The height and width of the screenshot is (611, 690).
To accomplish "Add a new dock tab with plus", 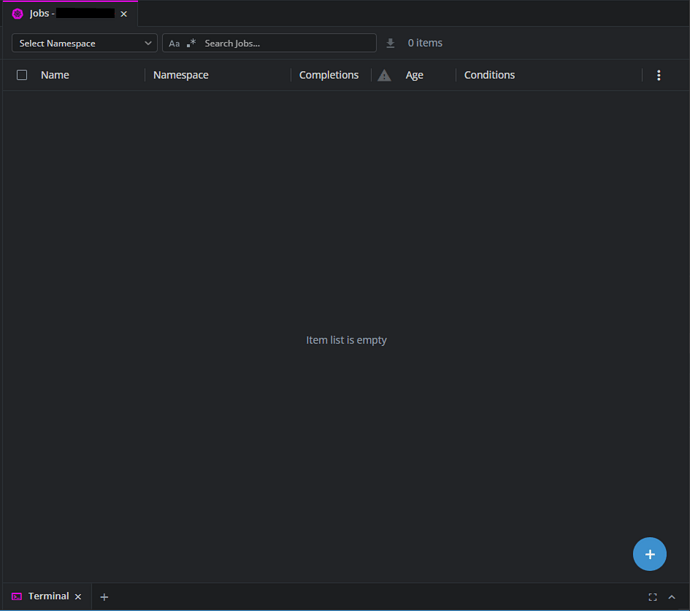I will [104, 597].
